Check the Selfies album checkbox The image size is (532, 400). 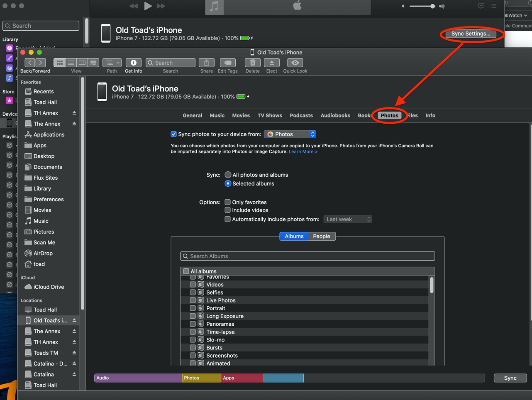click(x=193, y=293)
